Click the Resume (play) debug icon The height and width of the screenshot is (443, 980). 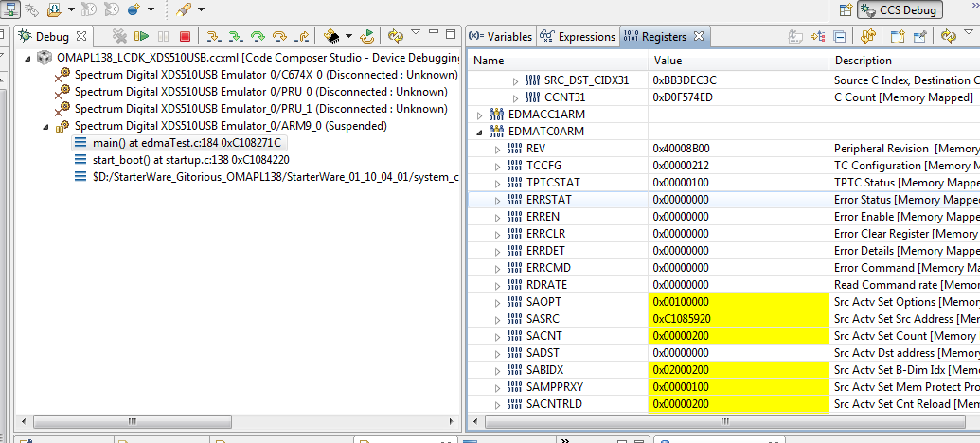tap(142, 37)
